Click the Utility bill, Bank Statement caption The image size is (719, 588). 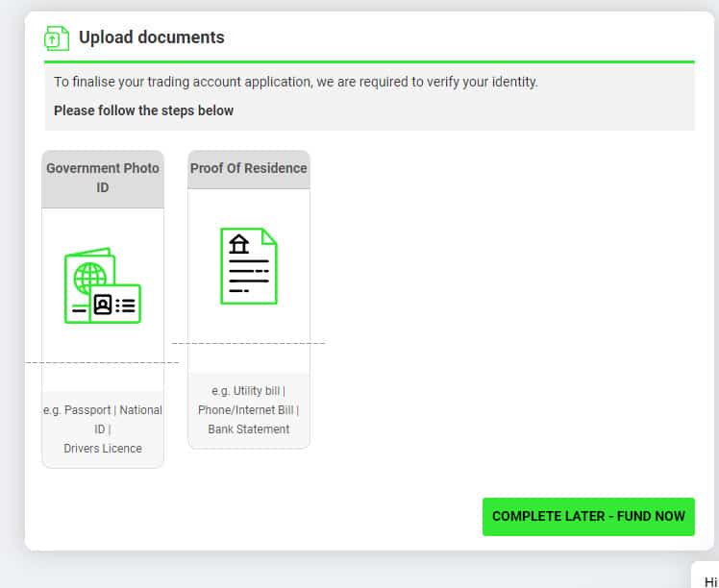tap(249, 409)
